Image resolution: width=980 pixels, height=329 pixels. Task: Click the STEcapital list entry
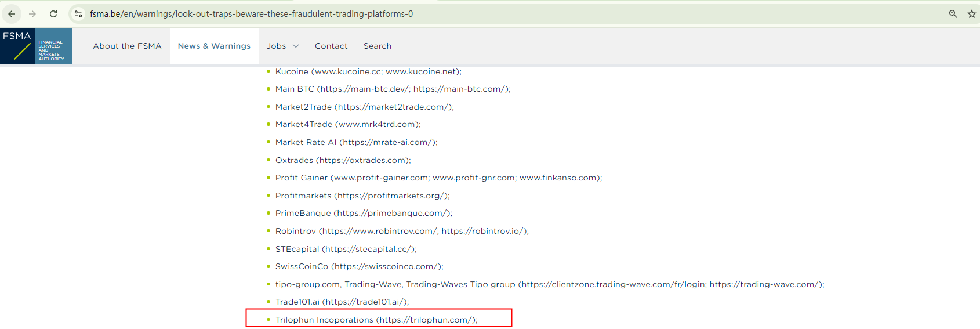(346, 249)
